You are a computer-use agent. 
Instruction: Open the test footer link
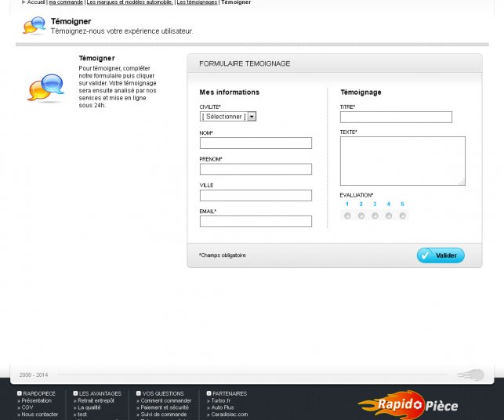click(x=82, y=415)
